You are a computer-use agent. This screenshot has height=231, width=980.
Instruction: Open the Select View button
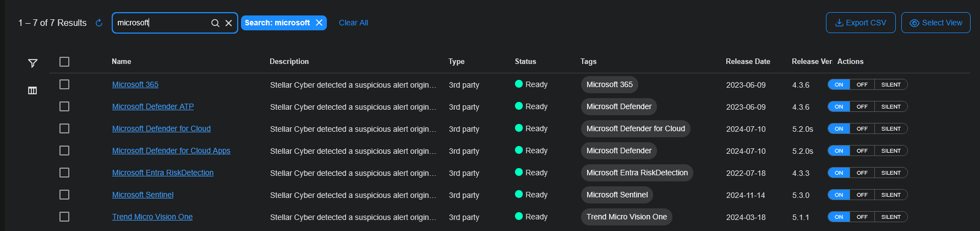click(x=935, y=23)
